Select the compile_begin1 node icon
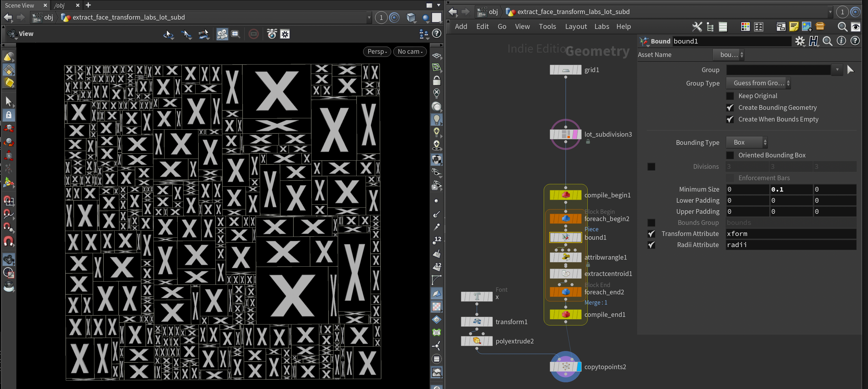Viewport: 868px width, 389px height. tap(566, 195)
